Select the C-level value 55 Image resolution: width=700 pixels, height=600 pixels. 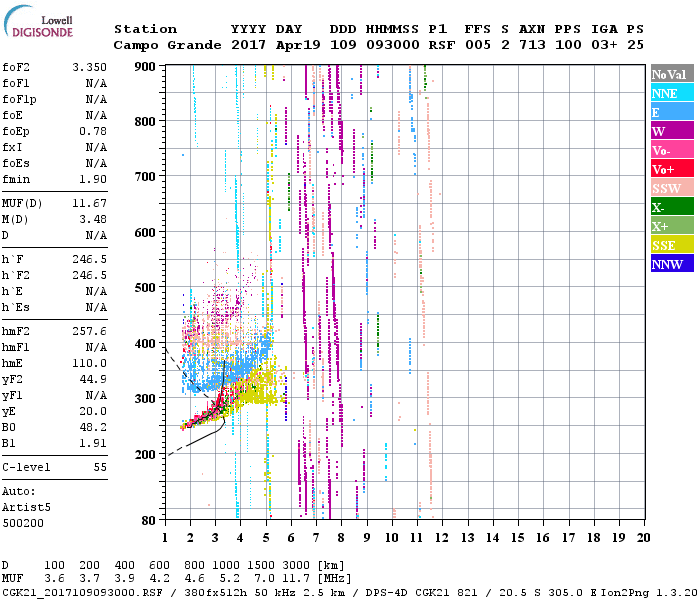pyautogui.click(x=100, y=467)
